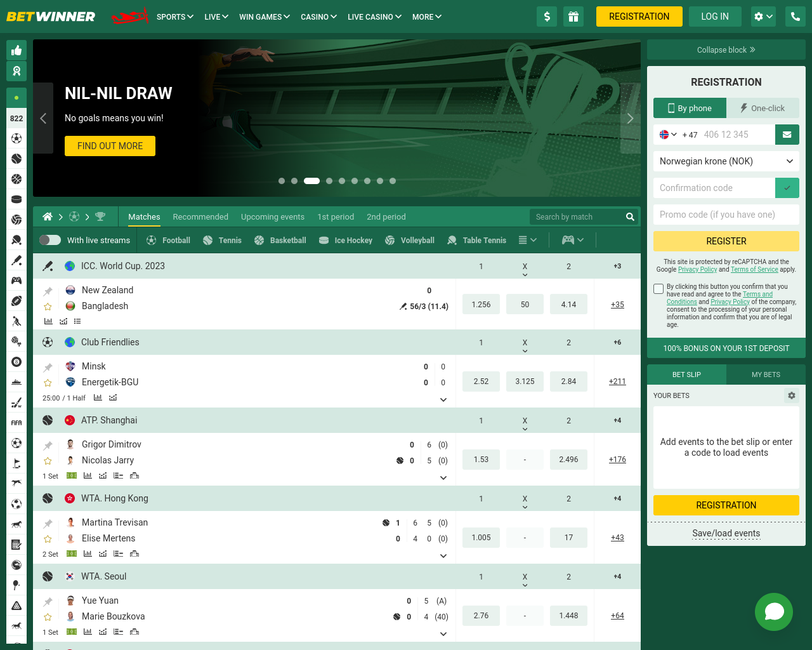The height and width of the screenshot is (650, 812).
Task: Go to home icon in breadcrumb
Action: pyautogui.click(x=48, y=216)
